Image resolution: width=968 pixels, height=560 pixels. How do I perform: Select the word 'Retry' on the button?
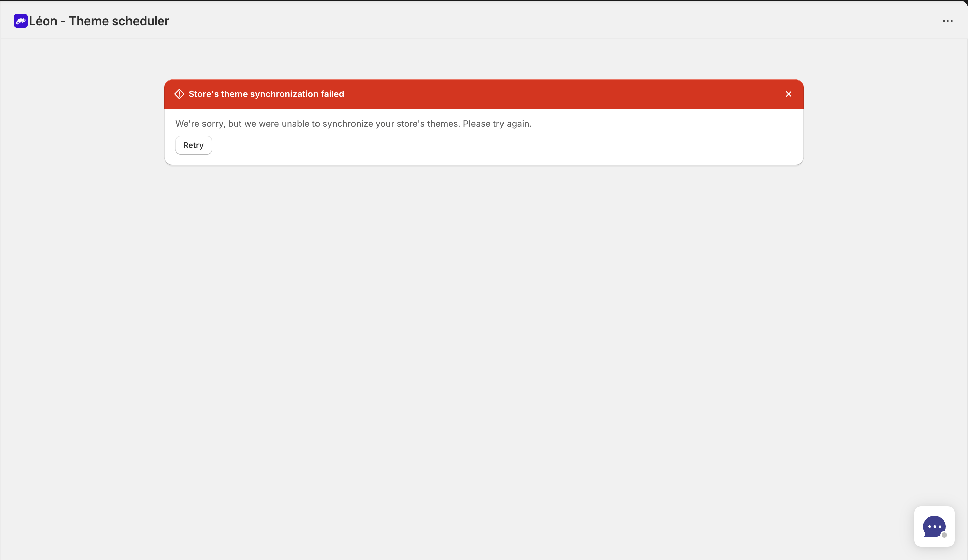coord(193,146)
